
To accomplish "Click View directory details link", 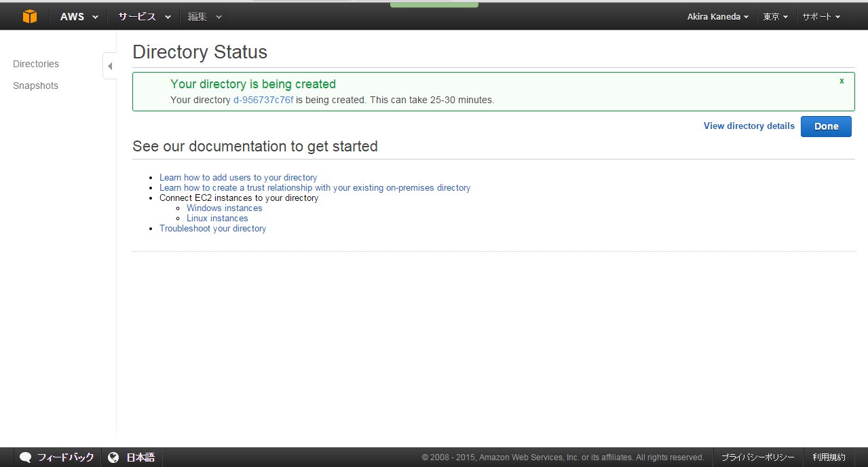I will tap(749, 126).
